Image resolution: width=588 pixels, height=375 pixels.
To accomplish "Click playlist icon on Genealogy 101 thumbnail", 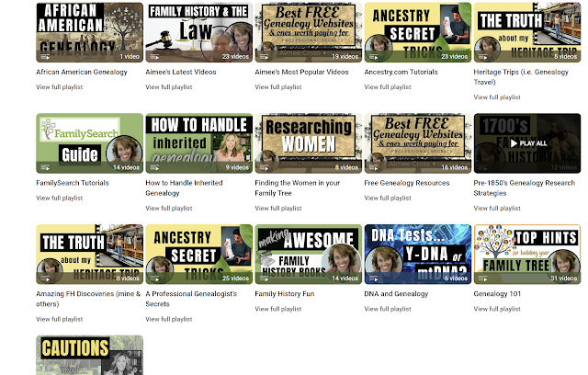I will (x=483, y=278).
